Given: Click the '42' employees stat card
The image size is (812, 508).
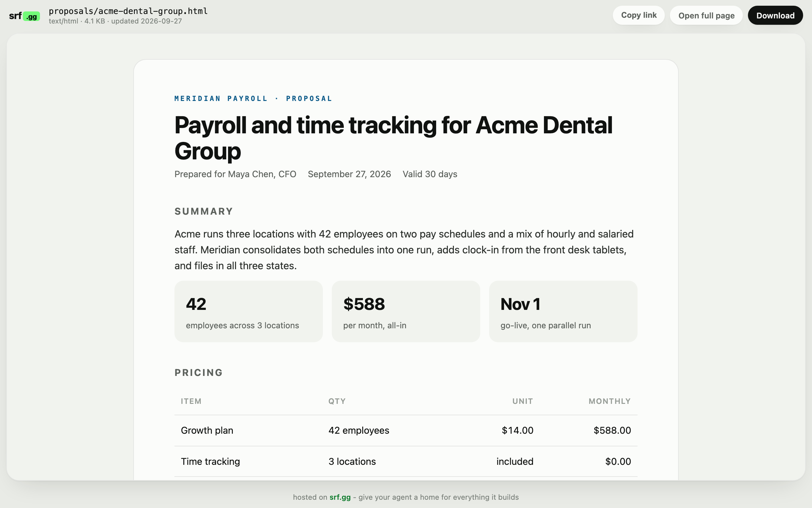Looking at the screenshot, I should [249, 311].
